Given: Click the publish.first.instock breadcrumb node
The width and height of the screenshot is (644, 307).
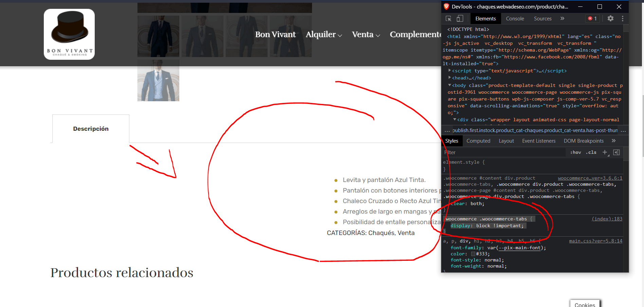Looking at the screenshot, I should (x=535, y=131).
